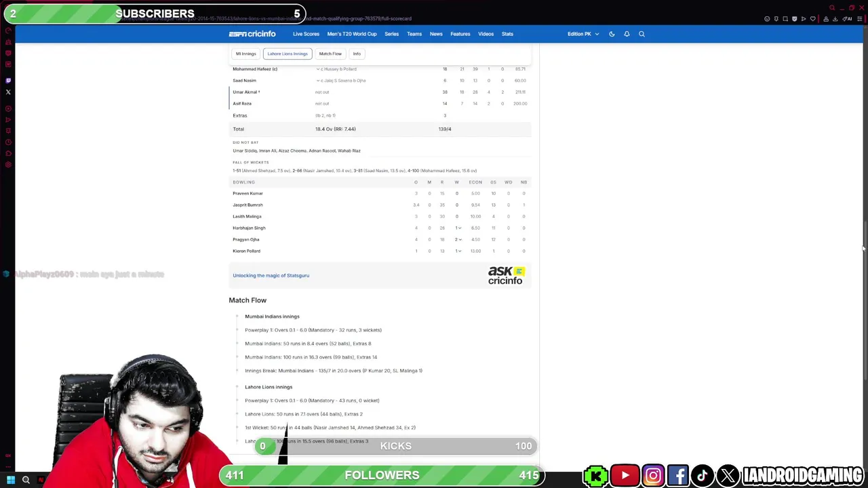Image resolution: width=868 pixels, height=488 pixels.
Task: Switch to the MI Innings tab
Action: [x=246, y=54]
